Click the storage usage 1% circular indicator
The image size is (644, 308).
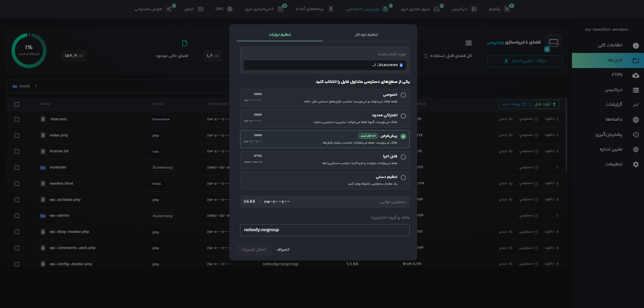click(29, 51)
